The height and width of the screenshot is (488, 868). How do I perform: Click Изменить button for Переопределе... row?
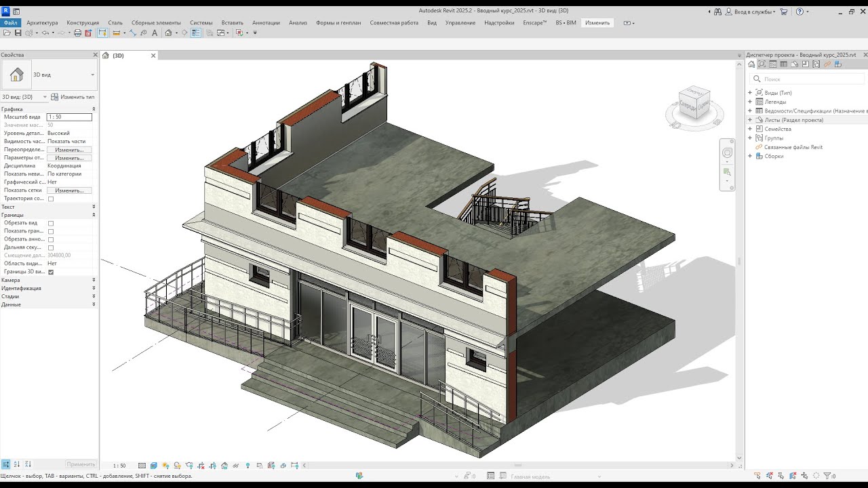click(69, 150)
